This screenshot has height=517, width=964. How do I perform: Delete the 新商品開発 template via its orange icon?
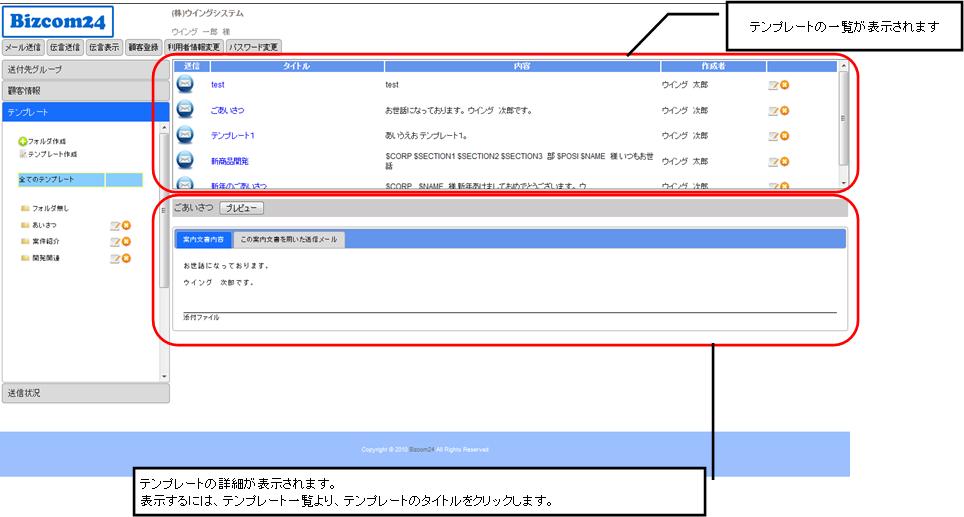coord(785,161)
